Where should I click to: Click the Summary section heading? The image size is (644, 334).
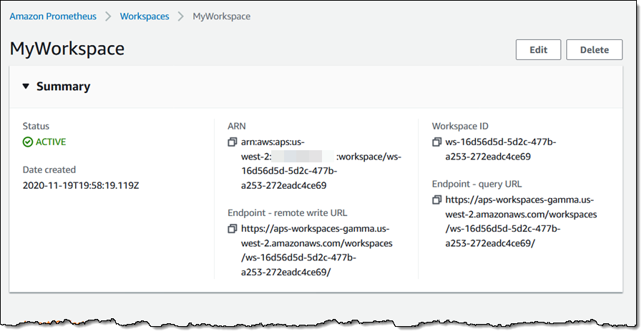(63, 86)
